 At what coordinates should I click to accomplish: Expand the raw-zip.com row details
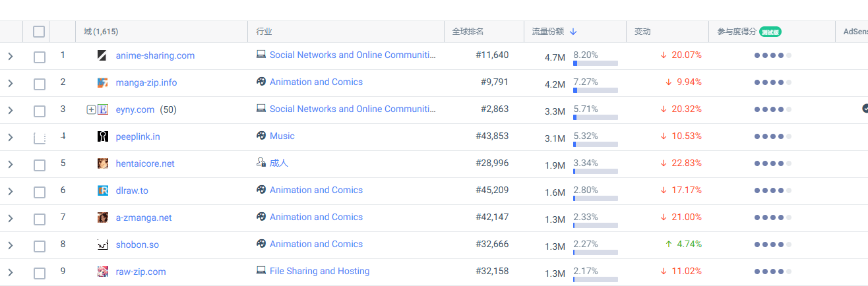(x=10, y=273)
